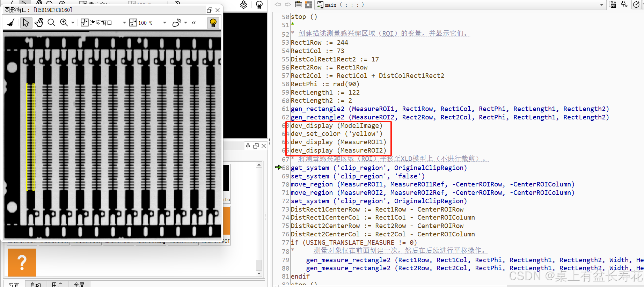Click line 63 dev_display (ModelImage)

(x=337, y=126)
